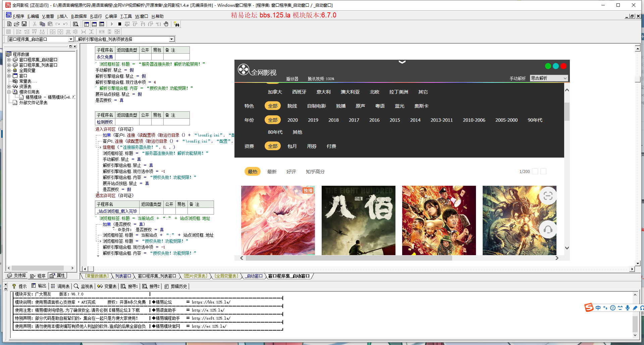644x345 pixels.
Task: Click the filter panel vertical scrollbar thumb
Action: [567, 111]
